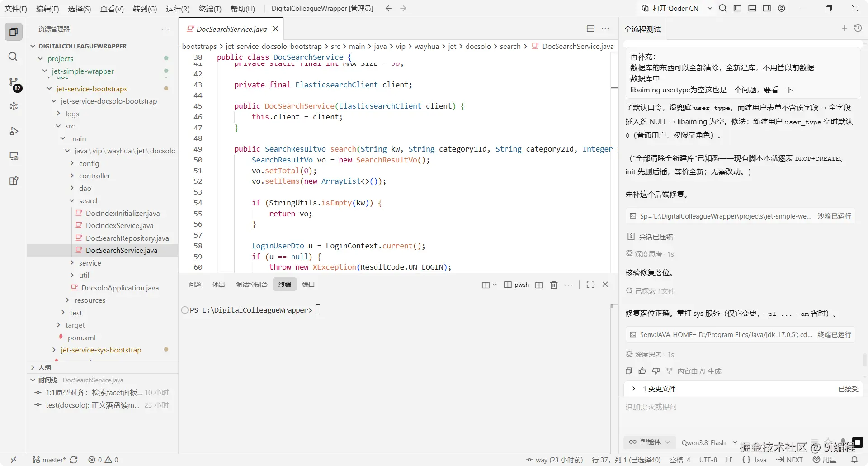868x466 pixels.
Task: Split the editor layout icon
Action: pyautogui.click(x=590, y=29)
